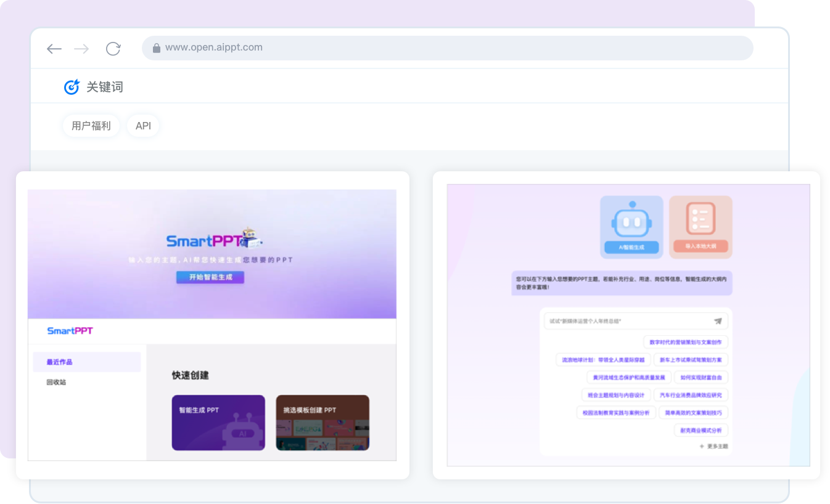Click the padlock icon in address bar
The width and height of the screenshot is (830, 504).
[x=157, y=48]
